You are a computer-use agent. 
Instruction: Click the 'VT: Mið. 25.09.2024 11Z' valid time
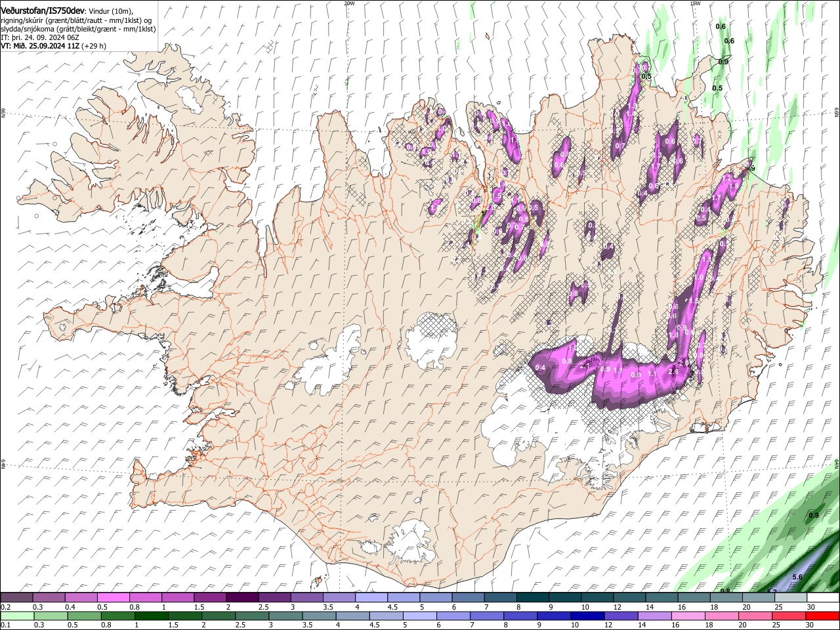40,46
